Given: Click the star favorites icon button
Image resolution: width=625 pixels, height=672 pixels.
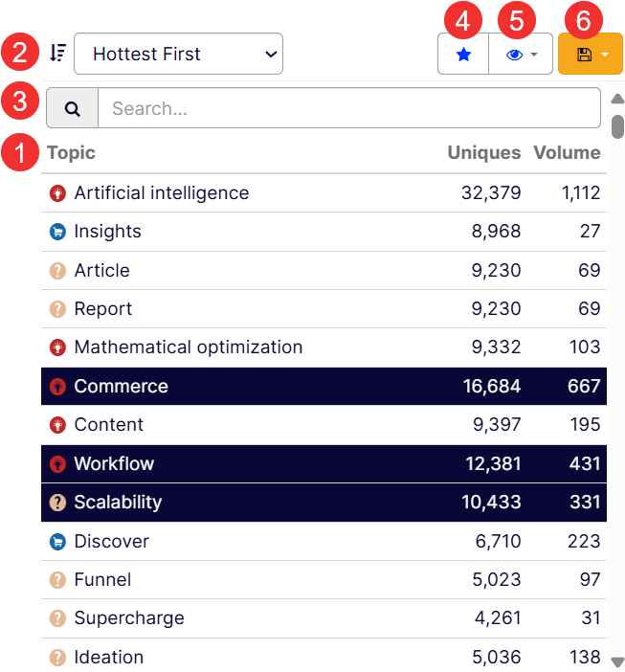Looking at the screenshot, I should tap(464, 55).
